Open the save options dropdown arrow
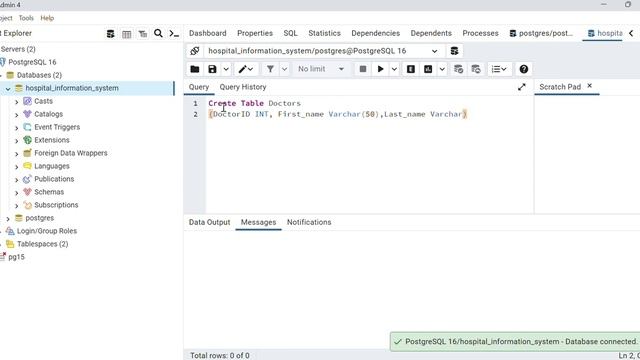The width and height of the screenshot is (640, 360). pos(226,69)
